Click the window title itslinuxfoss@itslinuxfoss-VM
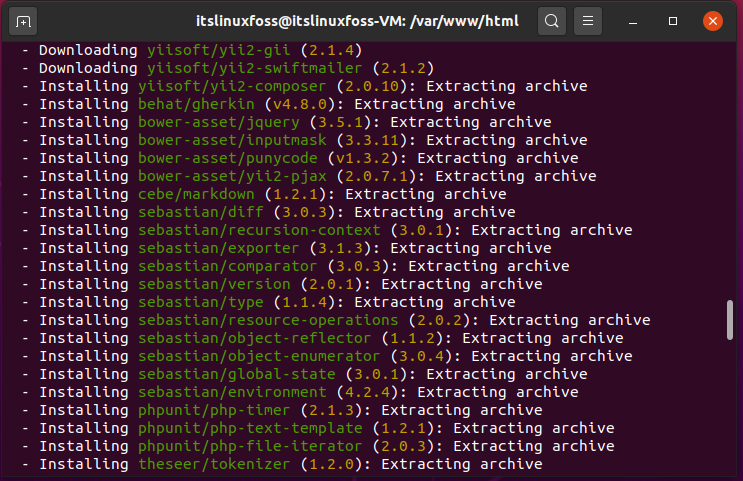 [357, 21]
